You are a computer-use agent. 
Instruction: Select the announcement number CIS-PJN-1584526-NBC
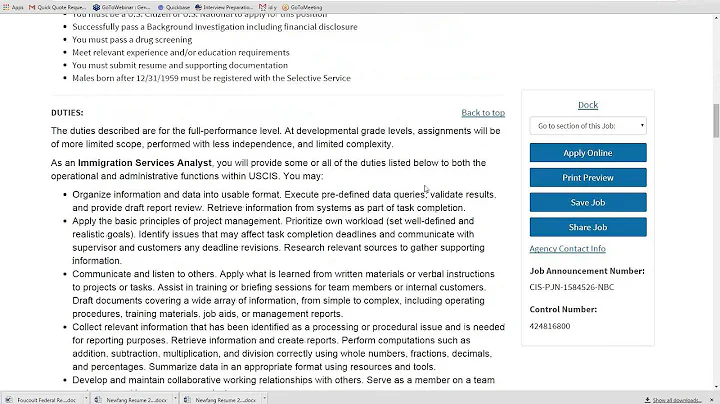click(571, 287)
